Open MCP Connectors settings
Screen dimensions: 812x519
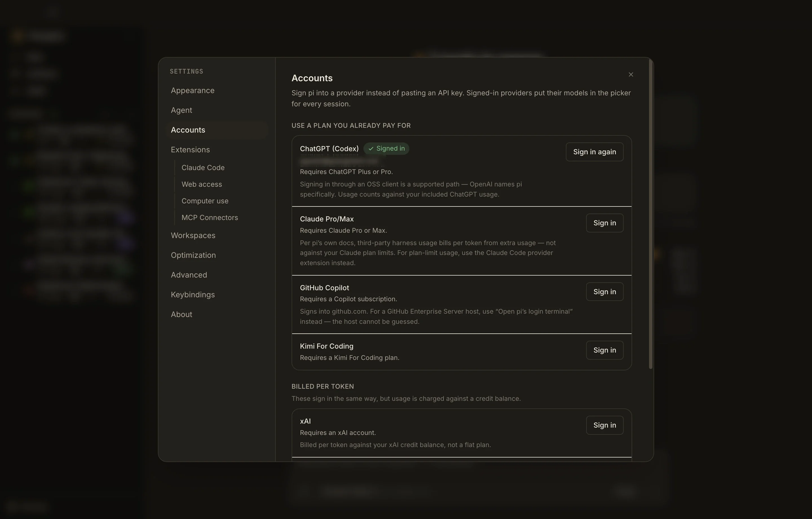point(210,218)
